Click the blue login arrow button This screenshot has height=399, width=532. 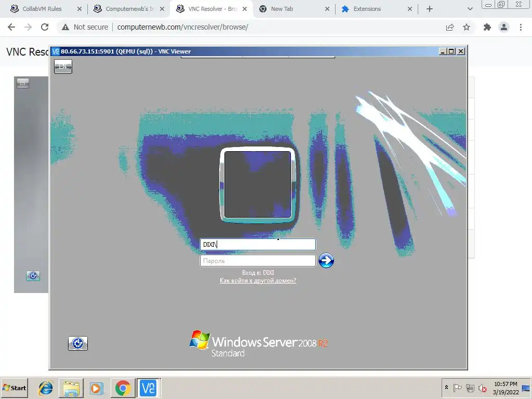(x=326, y=261)
